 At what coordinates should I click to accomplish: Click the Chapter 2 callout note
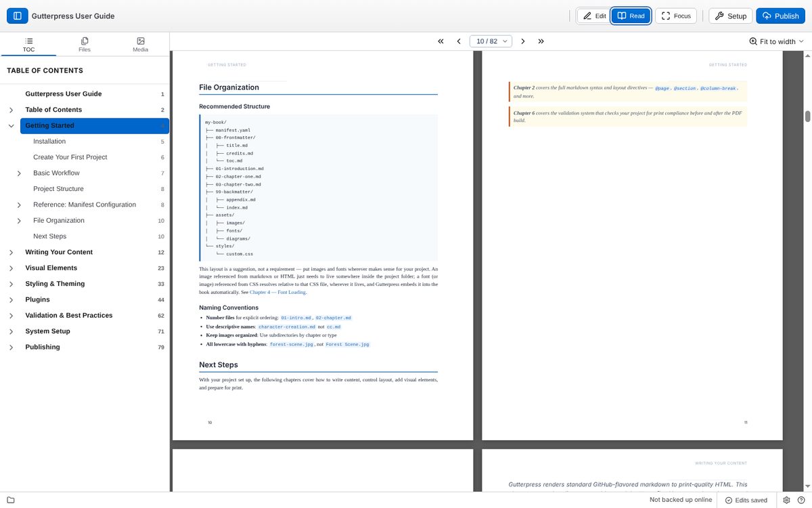(x=627, y=92)
